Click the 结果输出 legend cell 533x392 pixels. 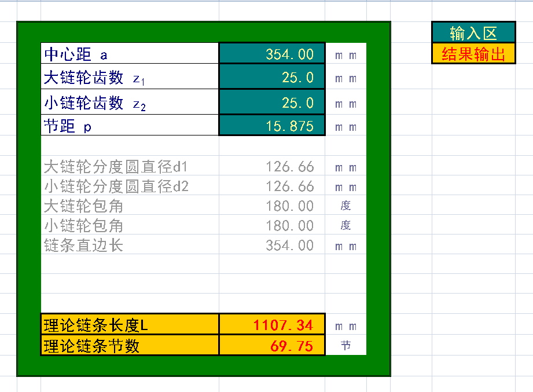point(473,53)
